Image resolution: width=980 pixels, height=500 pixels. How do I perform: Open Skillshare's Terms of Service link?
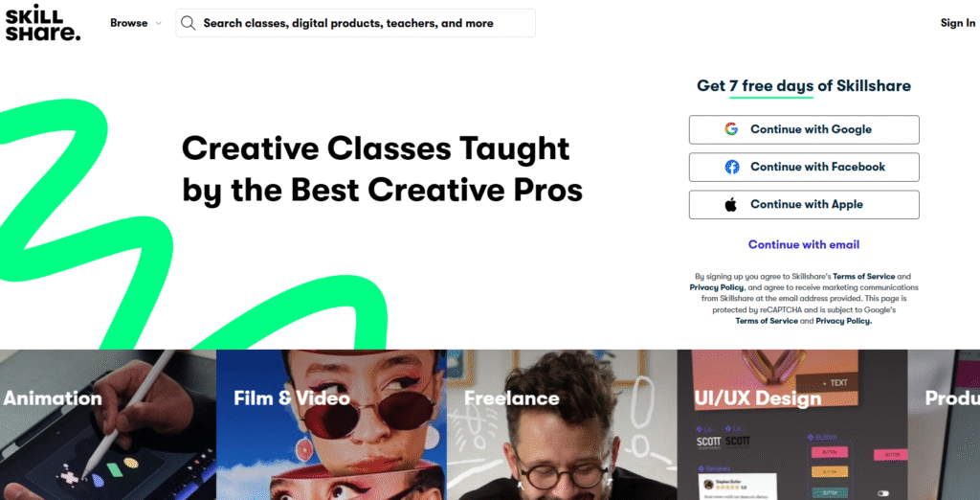click(864, 276)
